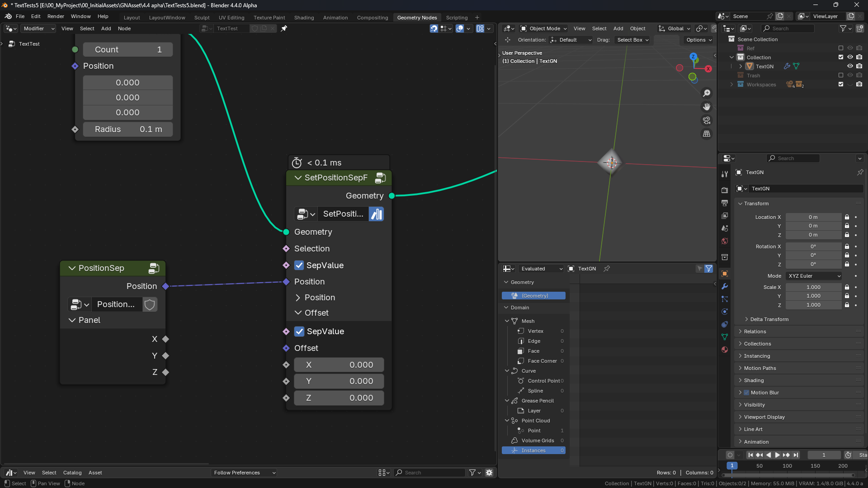
Task: Click the Options button in viewport header
Action: pyautogui.click(x=698, y=40)
